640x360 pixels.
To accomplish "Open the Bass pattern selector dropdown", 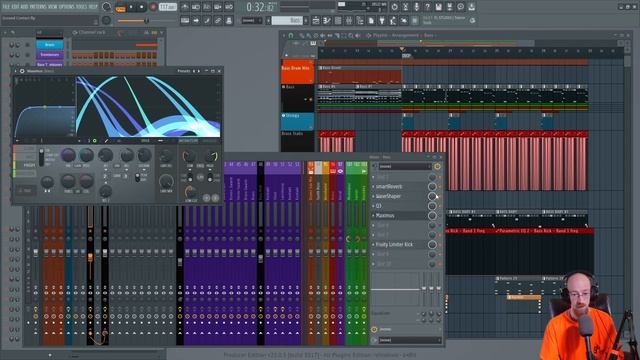I will click(287, 20).
